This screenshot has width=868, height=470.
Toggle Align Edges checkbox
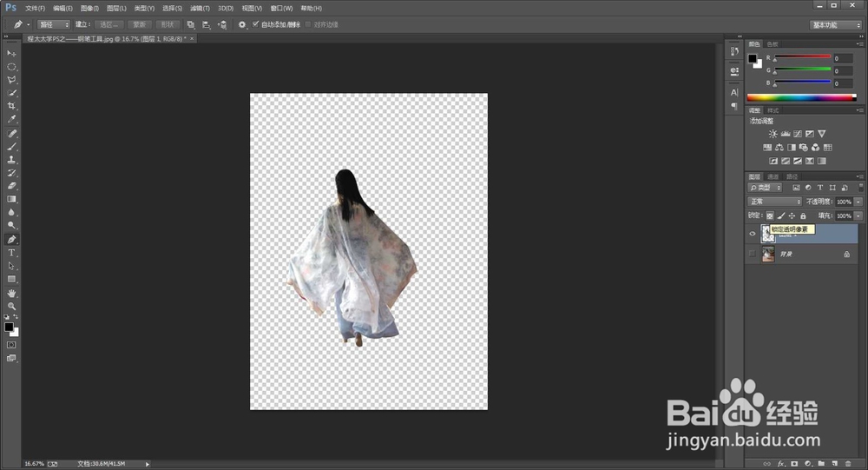(308, 24)
